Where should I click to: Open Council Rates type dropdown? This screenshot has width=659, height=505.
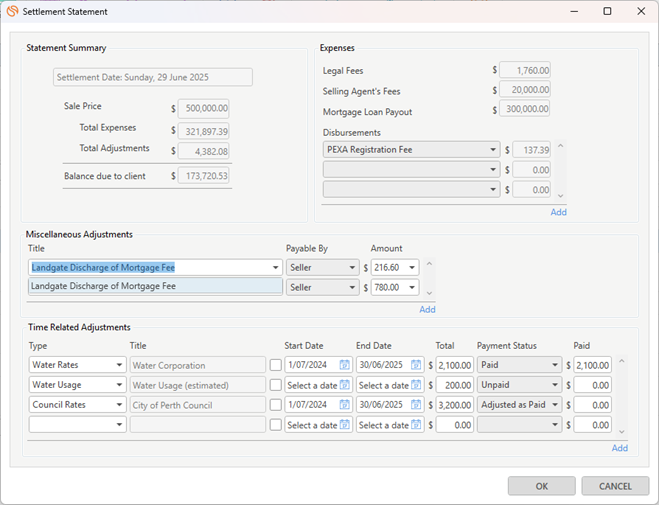[x=119, y=405]
